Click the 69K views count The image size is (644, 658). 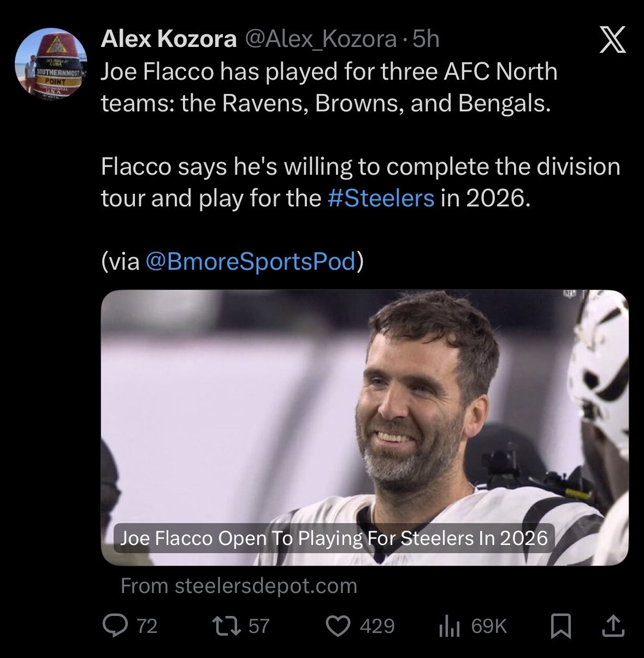point(488,626)
